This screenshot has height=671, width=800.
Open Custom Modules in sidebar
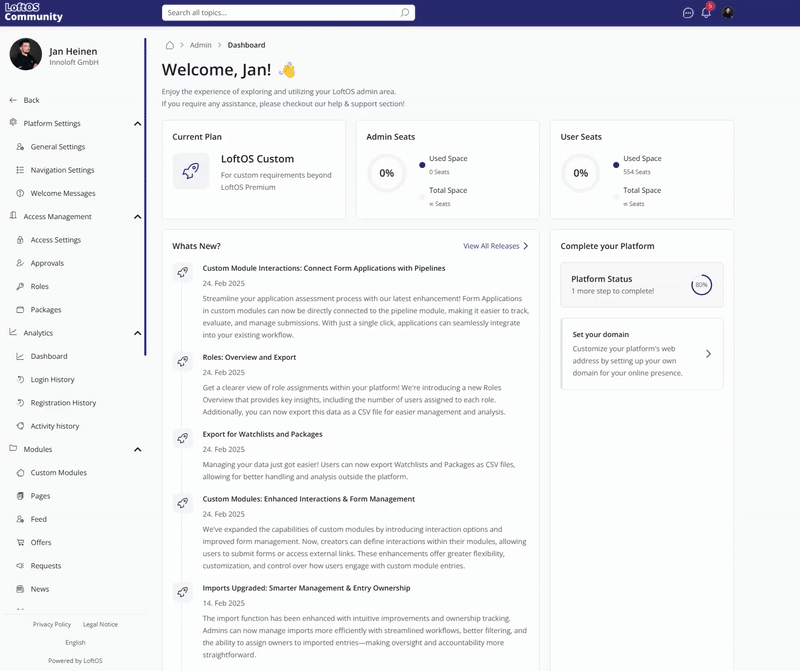coord(58,473)
